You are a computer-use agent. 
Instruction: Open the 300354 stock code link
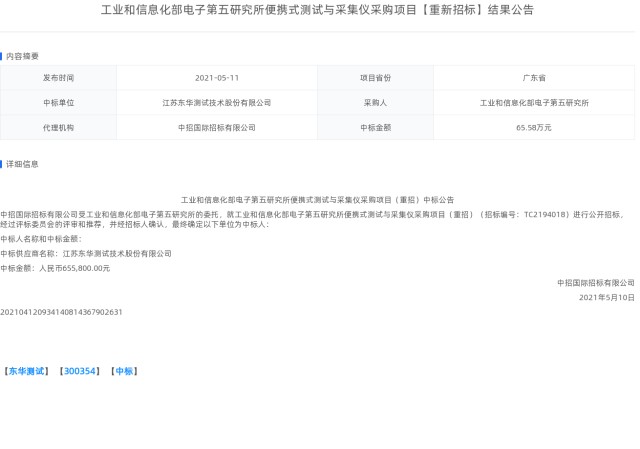[80, 371]
